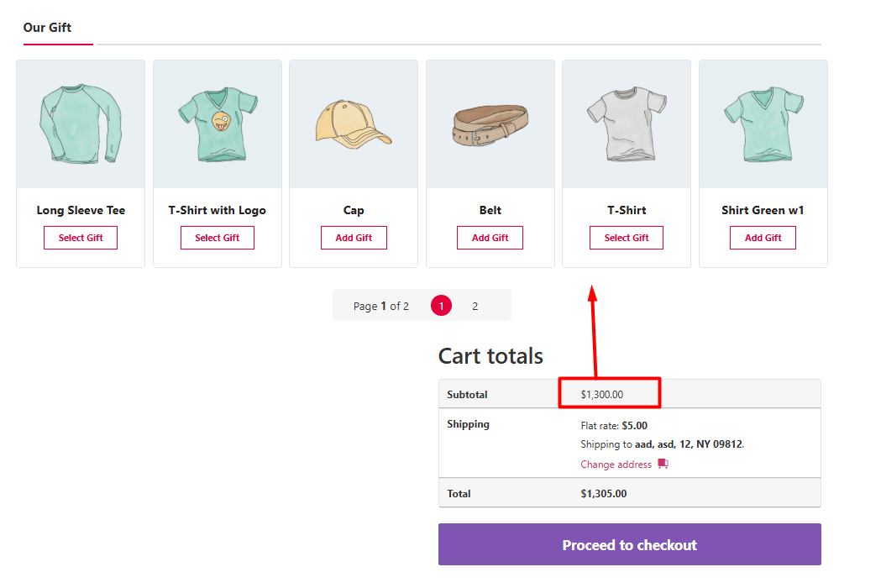Viewport: 881px width, 588px height.
Task: Click the truck icon beside Change address
Action: click(663, 464)
